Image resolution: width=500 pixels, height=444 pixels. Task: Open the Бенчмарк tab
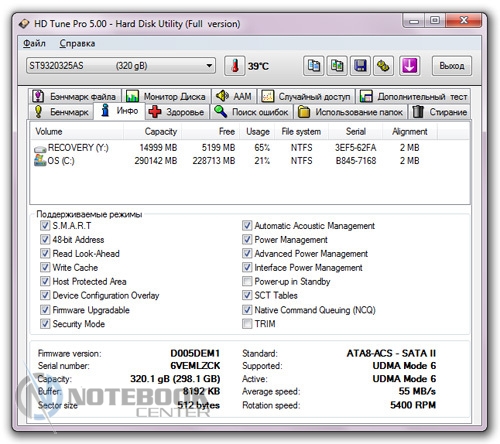(62, 112)
